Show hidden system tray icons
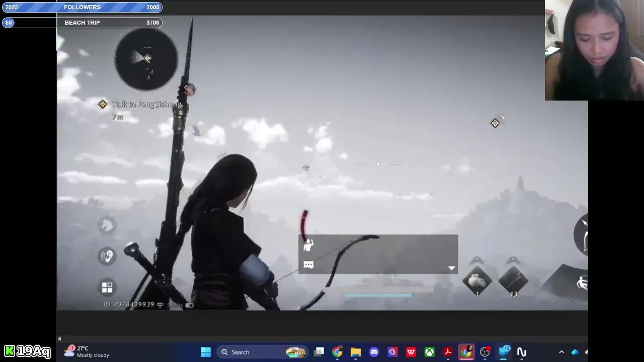The width and height of the screenshot is (644, 362). point(561,352)
